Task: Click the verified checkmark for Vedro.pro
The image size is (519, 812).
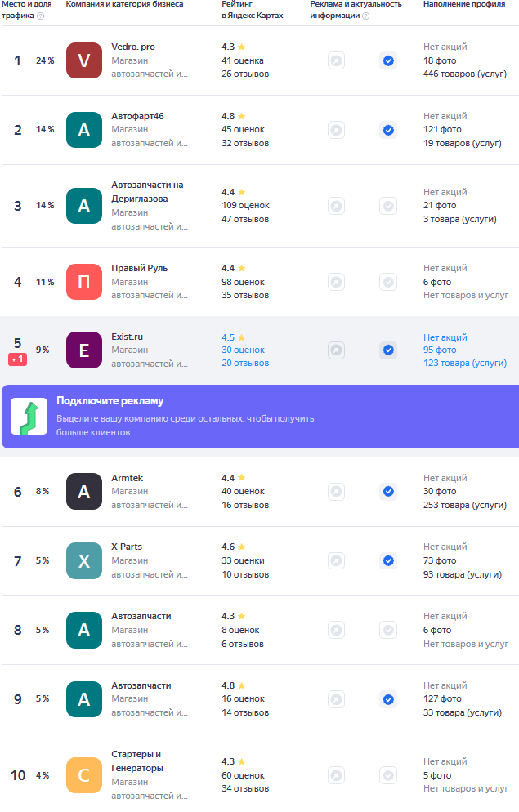Action: pyautogui.click(x=388, y=60)
